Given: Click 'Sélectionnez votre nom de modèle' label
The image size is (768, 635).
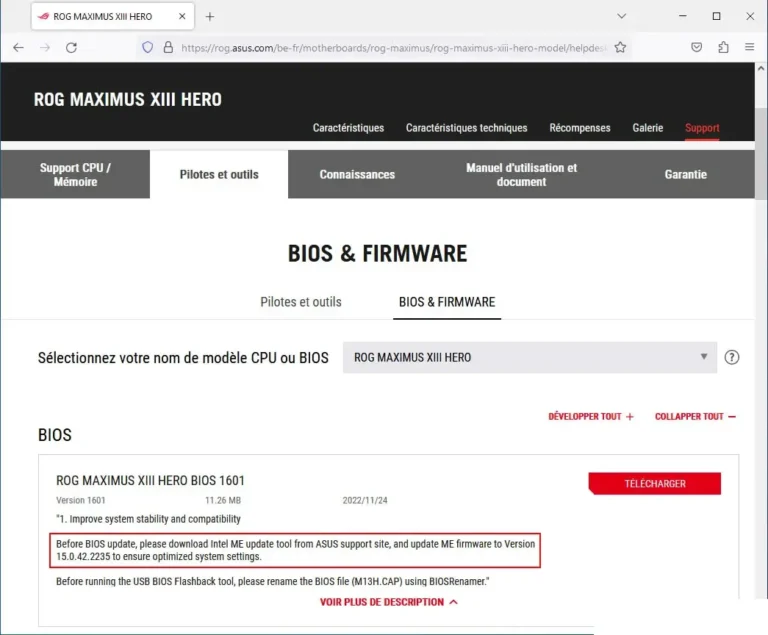Looking at the screenshot, I should (x=183, y=358).
